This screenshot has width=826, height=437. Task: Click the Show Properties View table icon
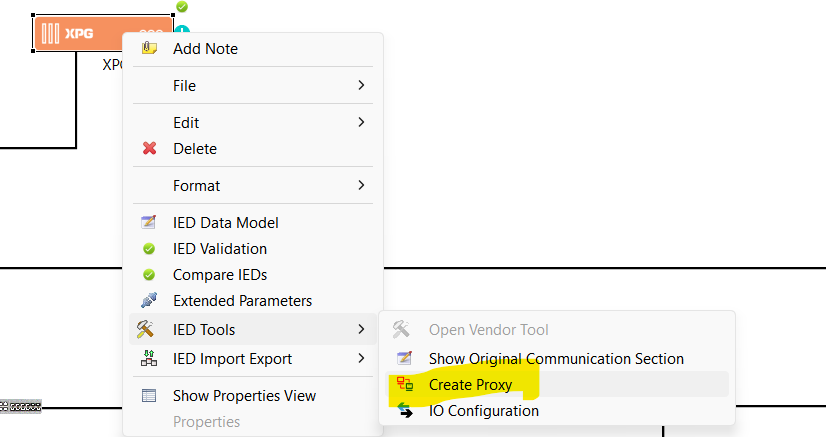point(150,396)
